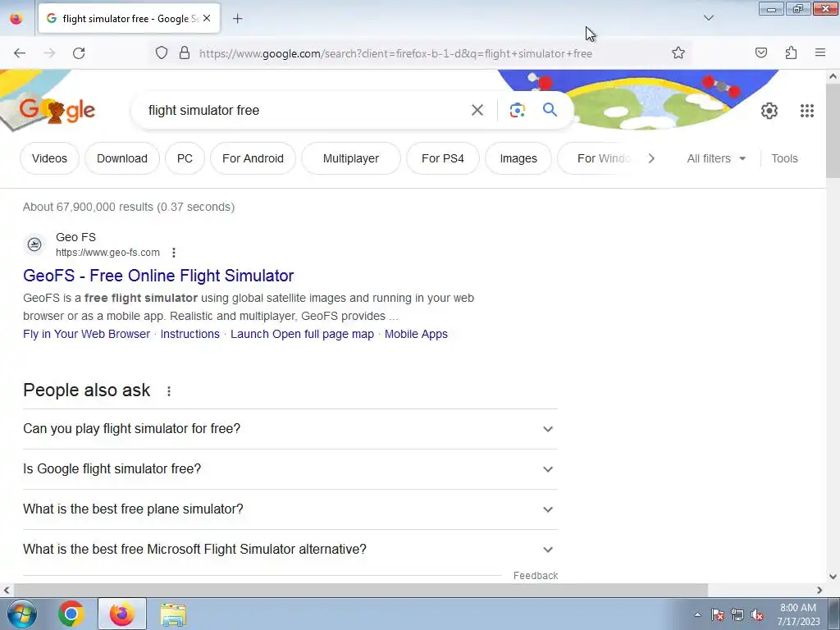Click Firefox taskbar icon
Viewport: 840px width, 630px height.
pyautogui.click(x=122, y=614)
